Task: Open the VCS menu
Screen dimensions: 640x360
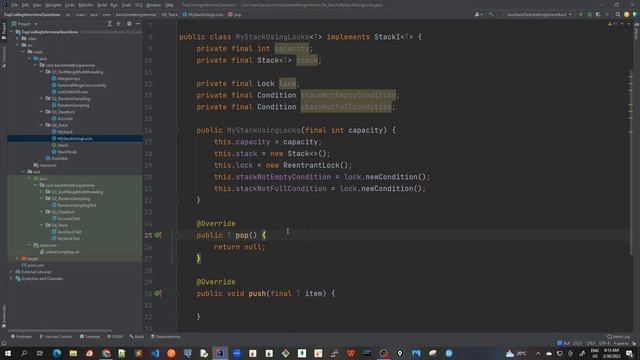Action: tap(139, 5)
